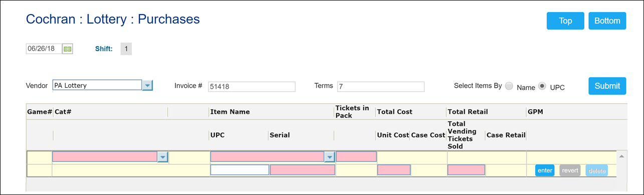Screen dimensions: 644x195
Task: Click the Case Retail subheader
Action: pyautogui.click(x=506, y=135)
